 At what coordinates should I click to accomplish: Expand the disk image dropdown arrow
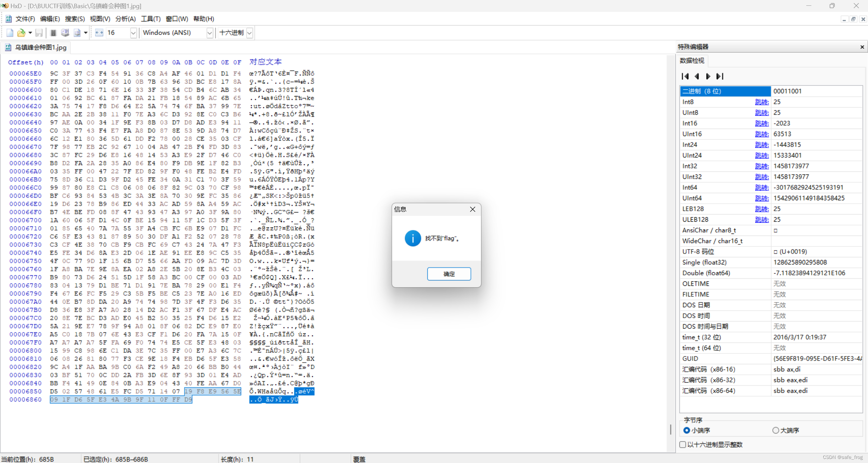coord(85,33)
